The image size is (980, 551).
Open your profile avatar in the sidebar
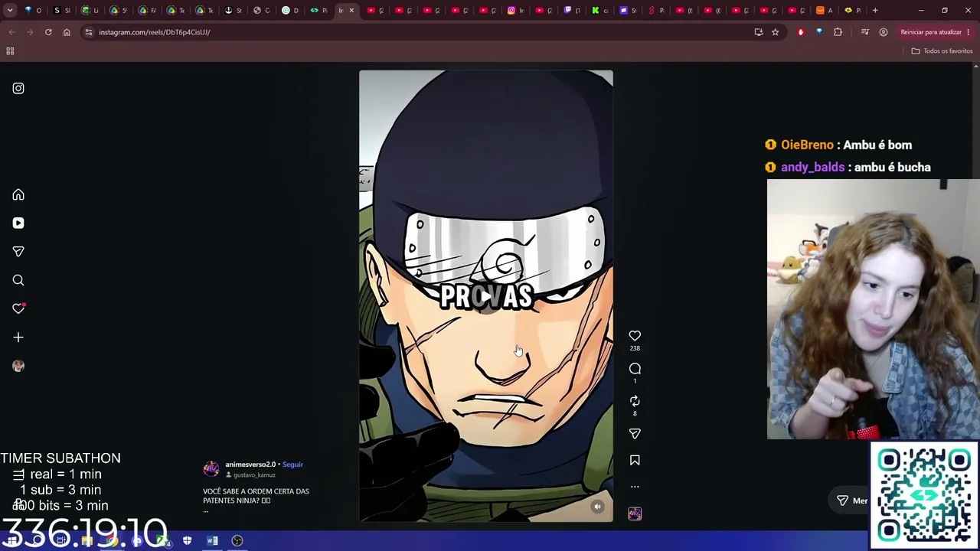click(18, 366)
